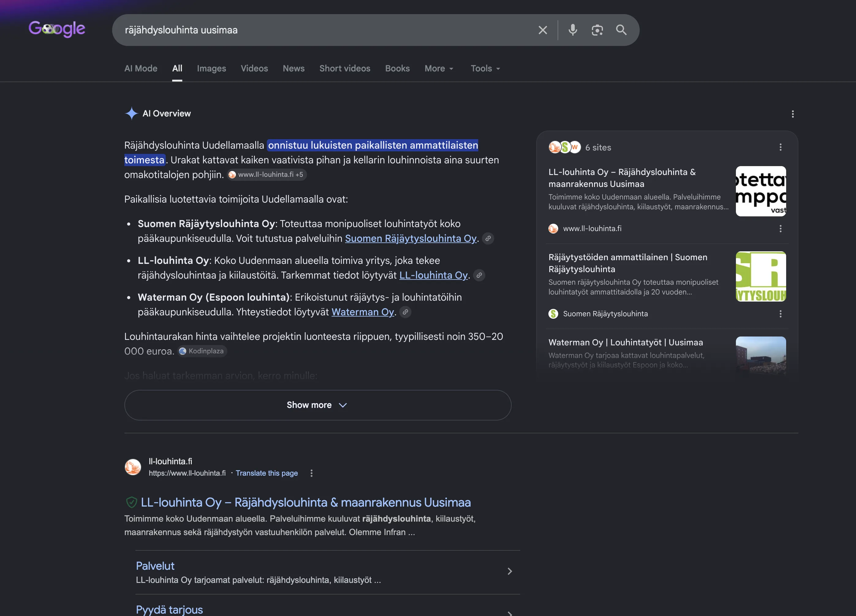
Task: Switch to AI Mode tab
Action: coord(141,69)
